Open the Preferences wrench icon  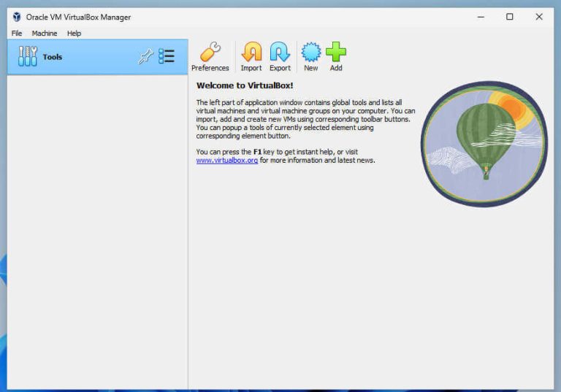pos(210,53)
